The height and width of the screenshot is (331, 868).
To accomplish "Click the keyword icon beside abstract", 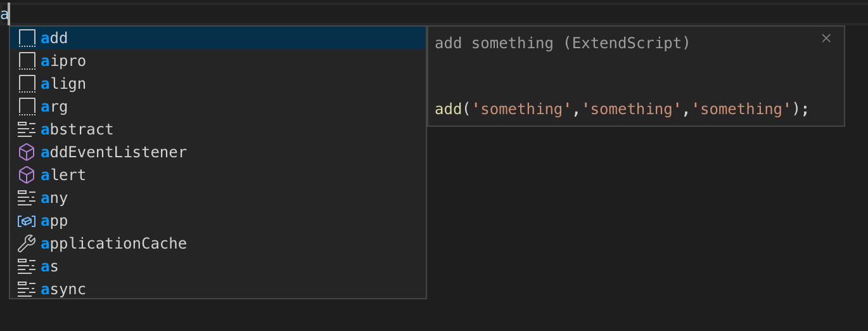I will coord(27,129).
